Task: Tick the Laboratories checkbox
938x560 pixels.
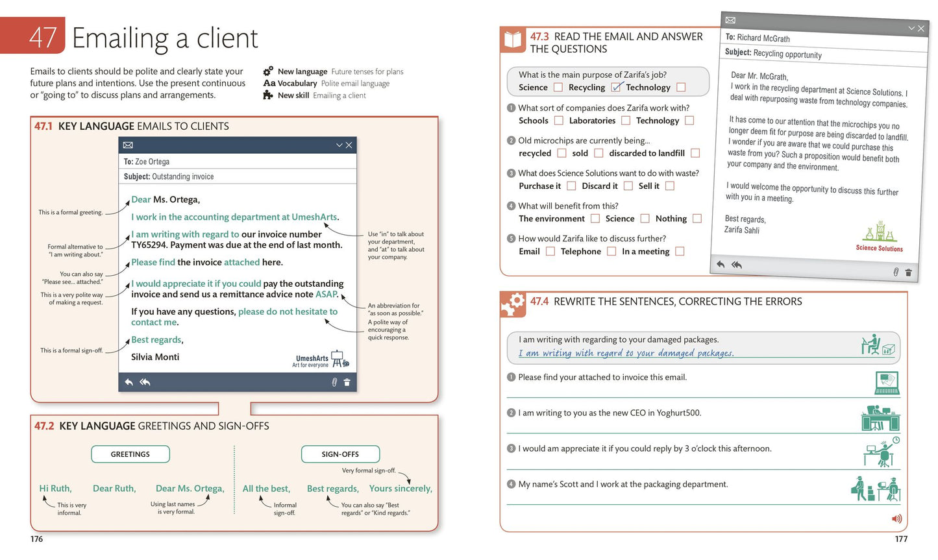Action: coord(626,121)
